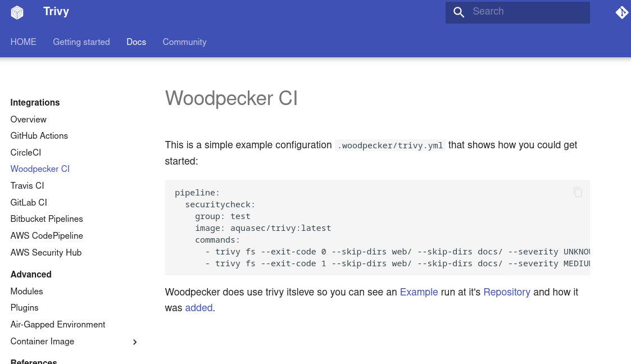The width and height of the screenshot is (631, 364).
Task: Open the Repository link
Action: point(507,292)
